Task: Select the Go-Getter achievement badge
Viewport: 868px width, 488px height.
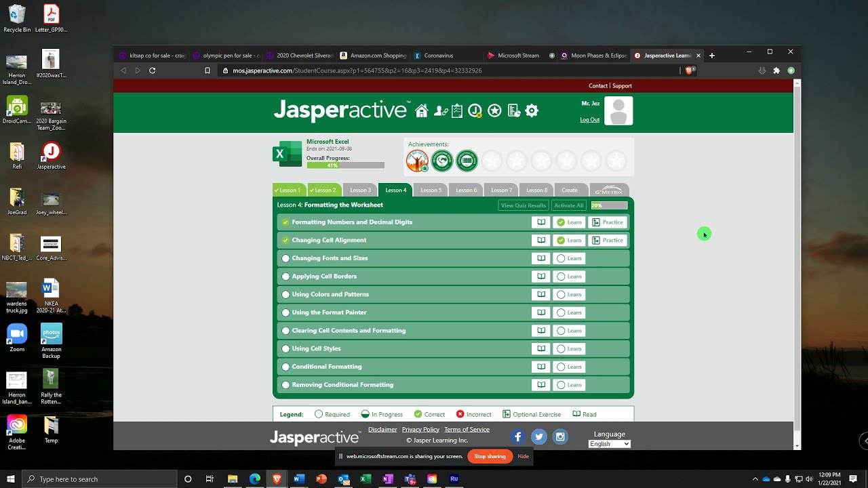Action: coord(417,161)
